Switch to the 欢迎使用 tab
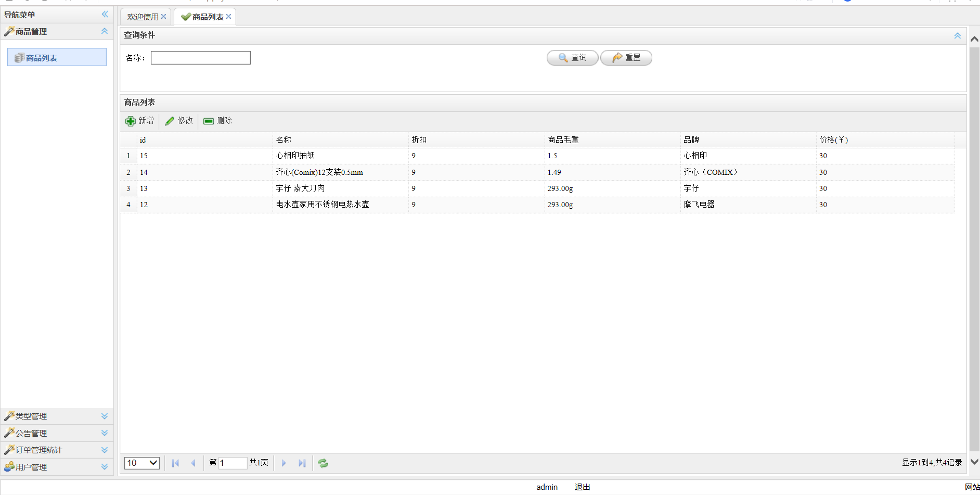This screenshot has width=980, height=495. click(143, 17)
